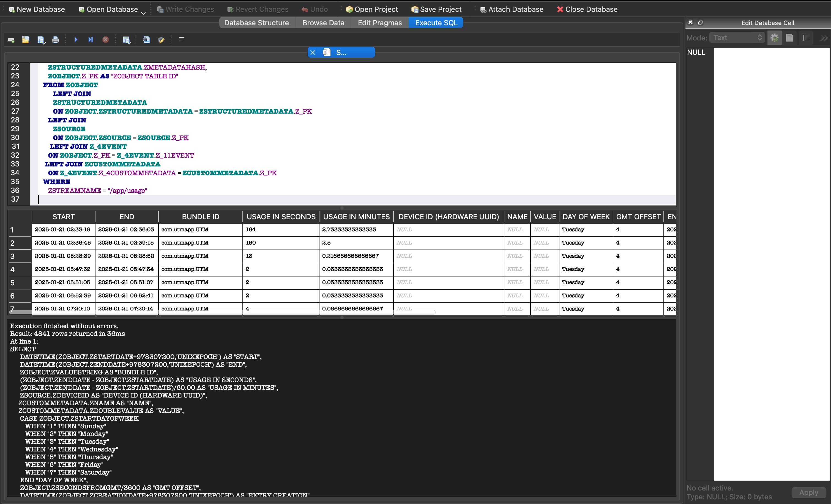Open SQL file from the folder icon
The image size is (831, 504).
(26, 40)
